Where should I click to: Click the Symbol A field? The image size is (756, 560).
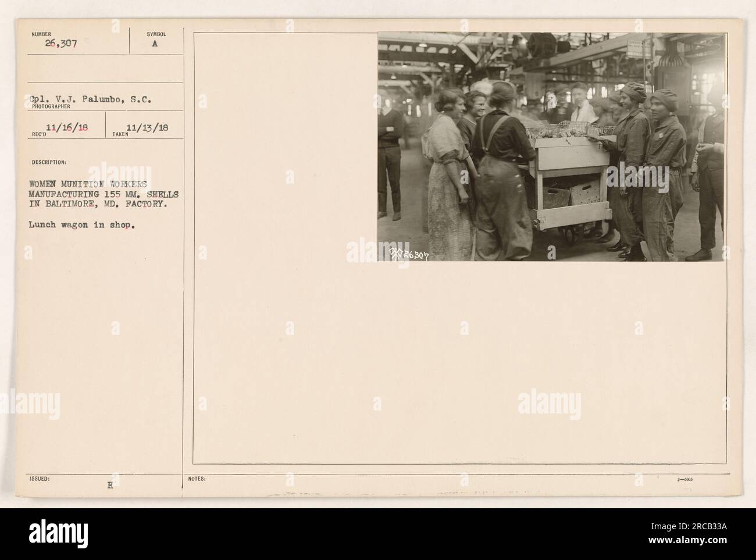point(155,44)
